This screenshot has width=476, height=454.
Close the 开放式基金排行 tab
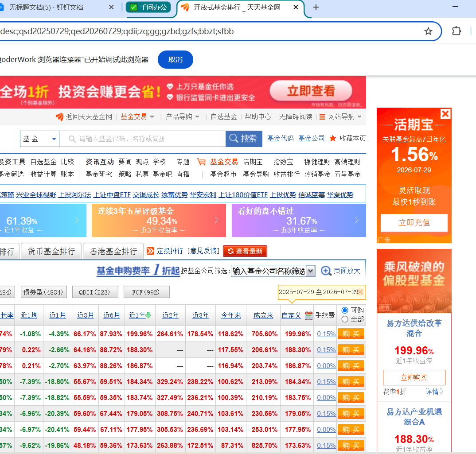coord(296,7)
